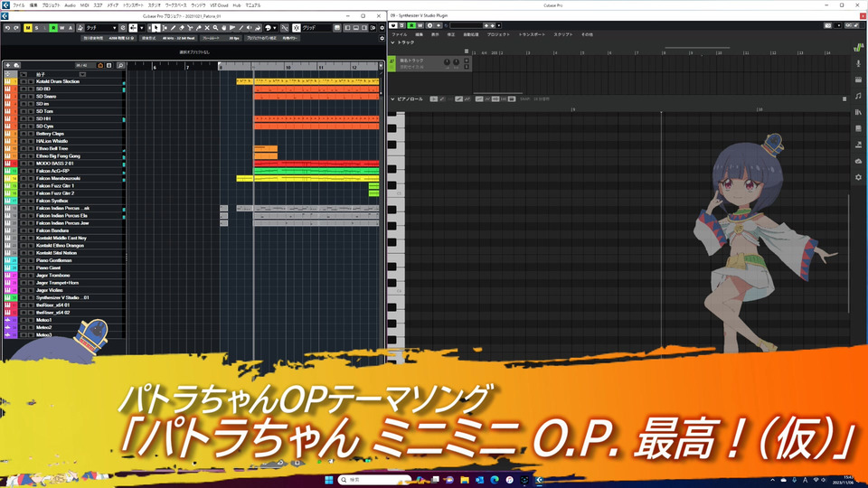Click the QC button in plugin header
The image size is (868, 488).
(x=848, y=25)
